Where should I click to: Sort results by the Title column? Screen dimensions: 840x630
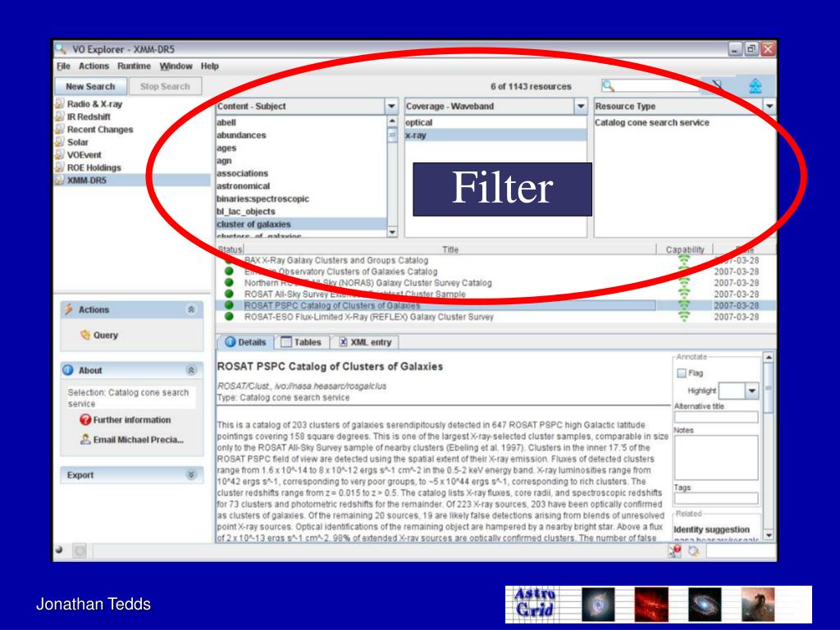(450, 249)
